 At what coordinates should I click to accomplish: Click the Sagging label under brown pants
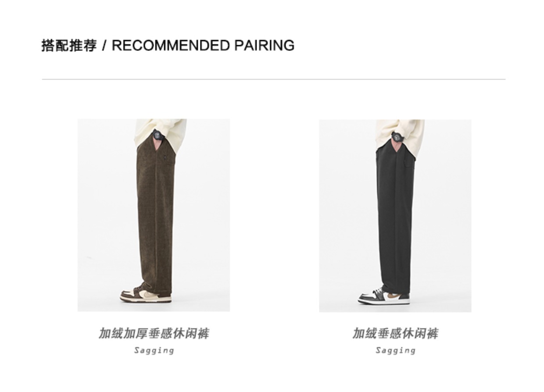tap(154, 350)
